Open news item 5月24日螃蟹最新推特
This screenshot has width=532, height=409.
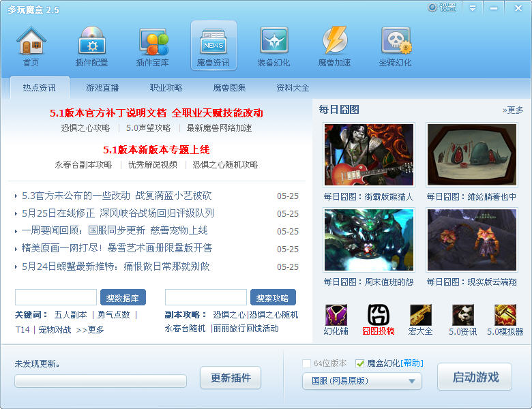coord(116,267)
